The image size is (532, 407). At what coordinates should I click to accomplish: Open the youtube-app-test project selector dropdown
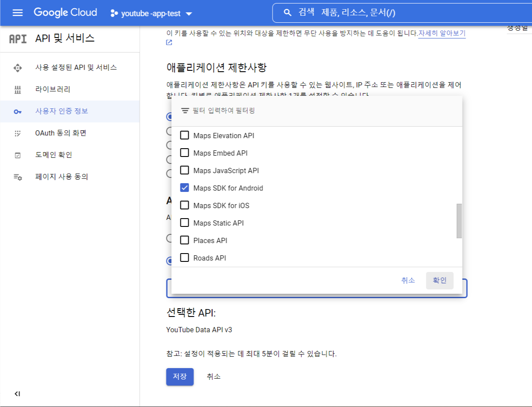pos(151,14)
